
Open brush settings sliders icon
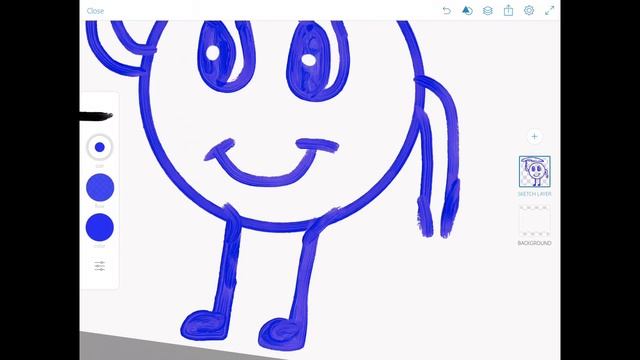tap(100, 266)
